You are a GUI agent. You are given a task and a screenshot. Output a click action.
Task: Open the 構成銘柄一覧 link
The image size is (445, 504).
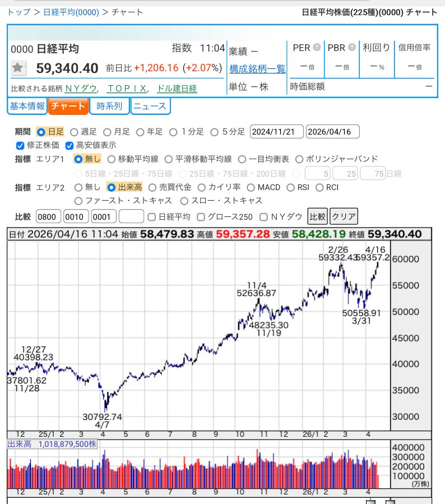257,69
